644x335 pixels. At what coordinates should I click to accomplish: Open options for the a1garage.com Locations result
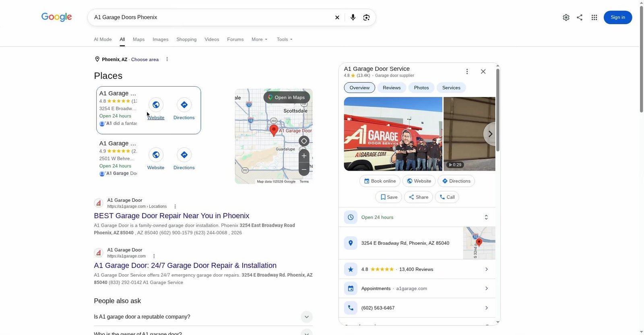click(x=175, y=207)
